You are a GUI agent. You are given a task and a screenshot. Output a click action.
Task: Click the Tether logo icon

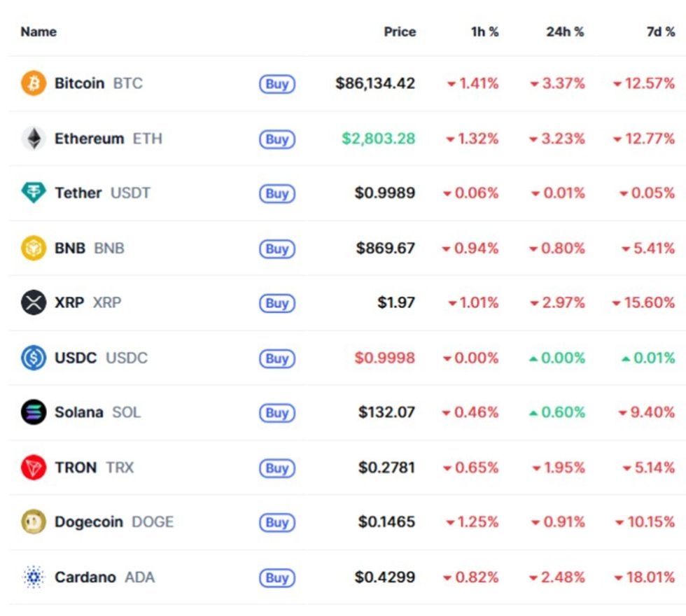(33, 193)
